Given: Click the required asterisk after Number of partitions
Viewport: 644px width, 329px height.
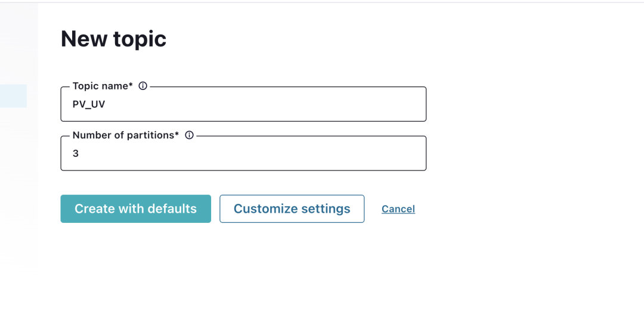Looking at the screenshot, I should [177, 135].
